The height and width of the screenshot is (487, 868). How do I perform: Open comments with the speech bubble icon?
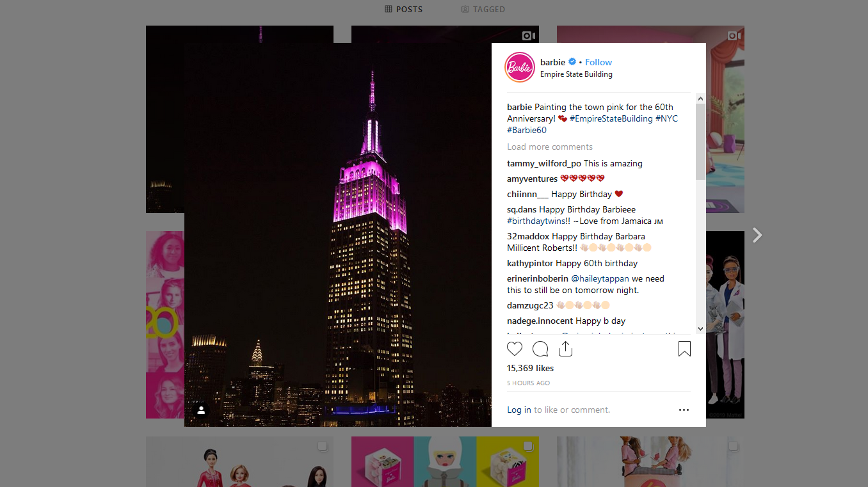point(540,349)
